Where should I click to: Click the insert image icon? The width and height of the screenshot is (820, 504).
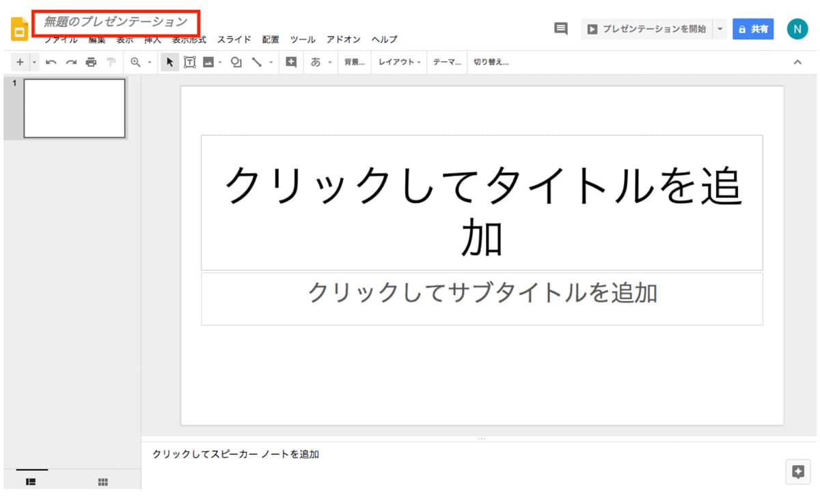pyautogui.click(x=208, y=62)
